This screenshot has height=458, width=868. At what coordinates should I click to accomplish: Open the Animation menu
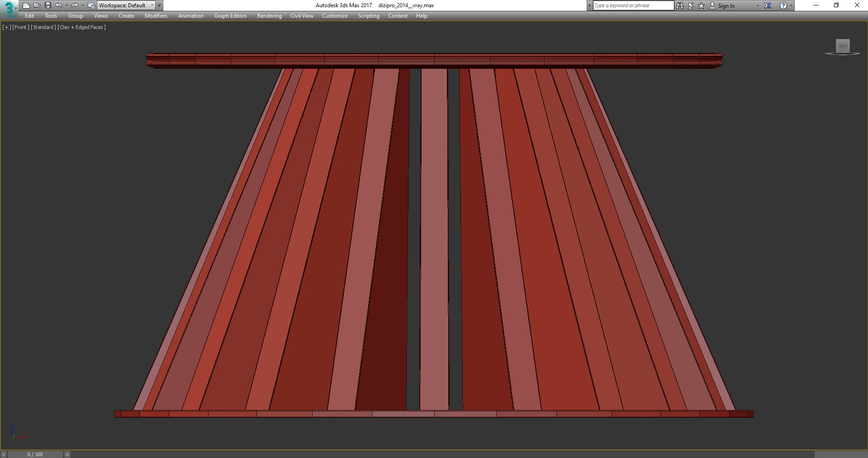191,16
